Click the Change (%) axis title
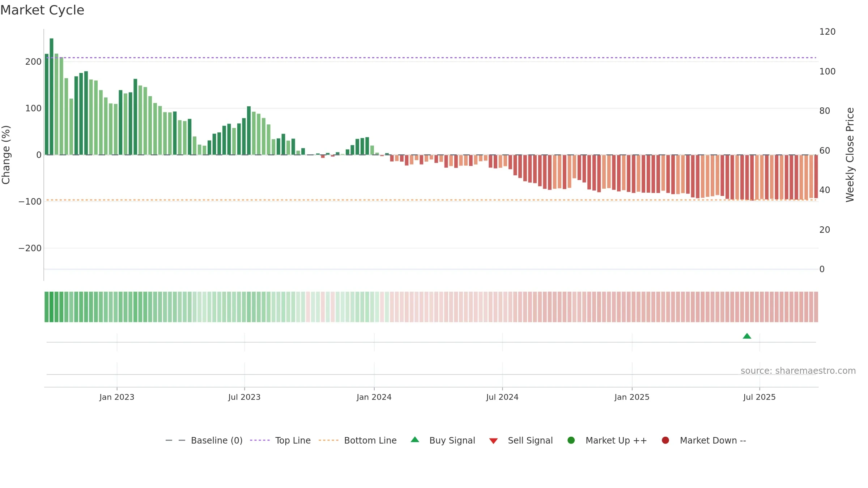 tap(6, 155)
